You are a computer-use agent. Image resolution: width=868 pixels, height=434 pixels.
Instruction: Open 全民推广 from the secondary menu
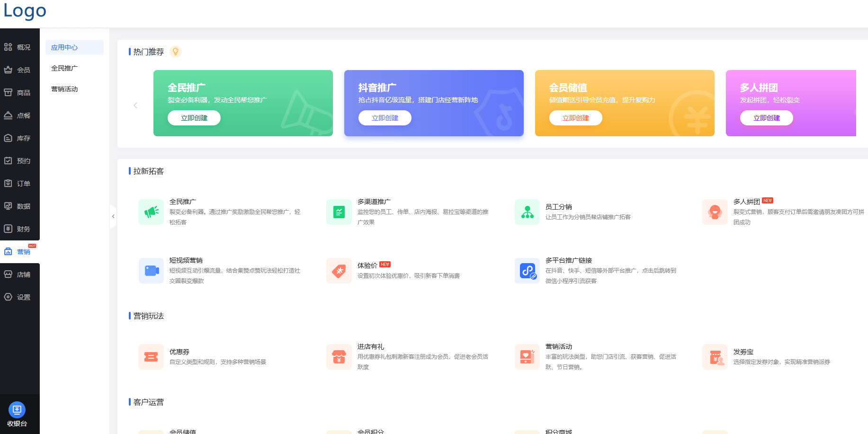tap(63, 68)
